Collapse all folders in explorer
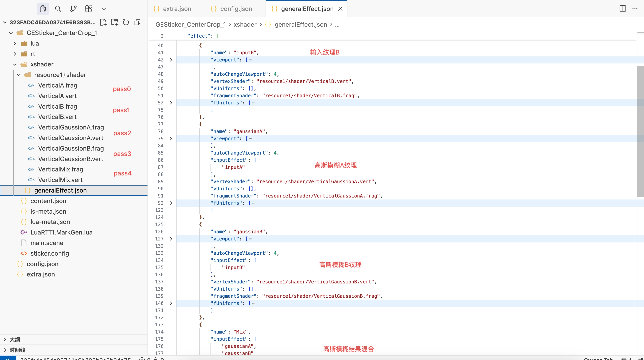The height and width of the screenshot is (360, 644). (138, 22)
